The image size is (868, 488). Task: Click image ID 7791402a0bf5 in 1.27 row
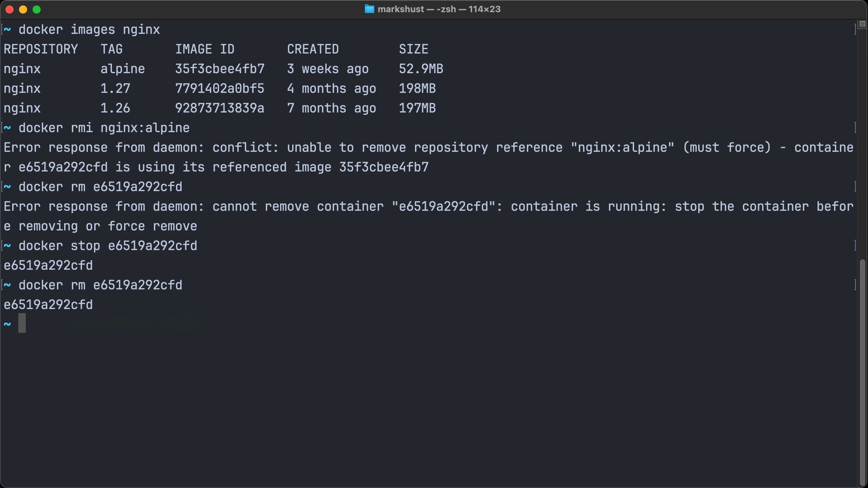220,89
